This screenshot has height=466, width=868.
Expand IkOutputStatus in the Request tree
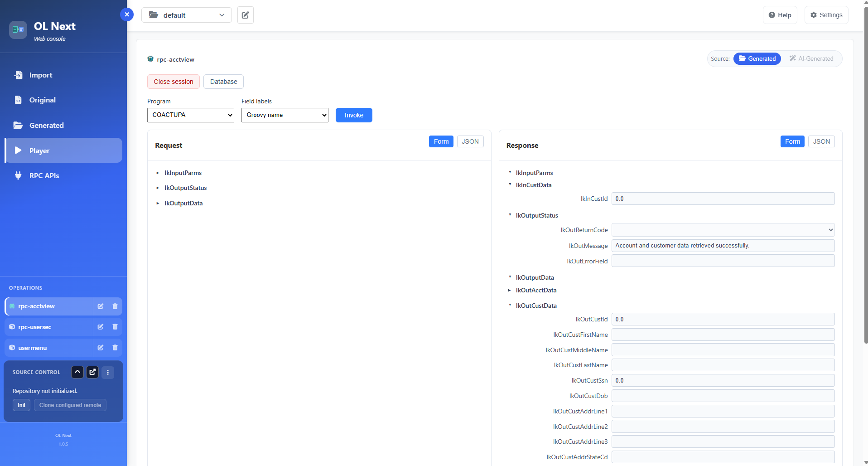click(185, 188)
